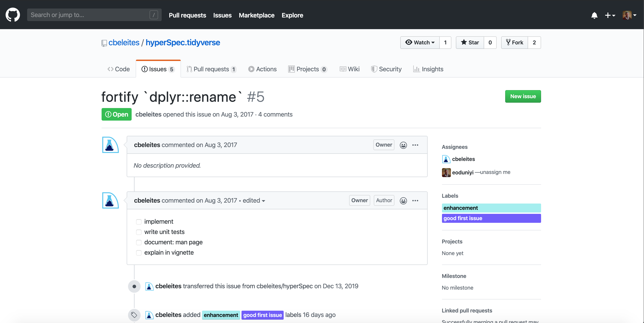Click enhancement label in timeline event
644x323 pixels.
tap(221, 315)
